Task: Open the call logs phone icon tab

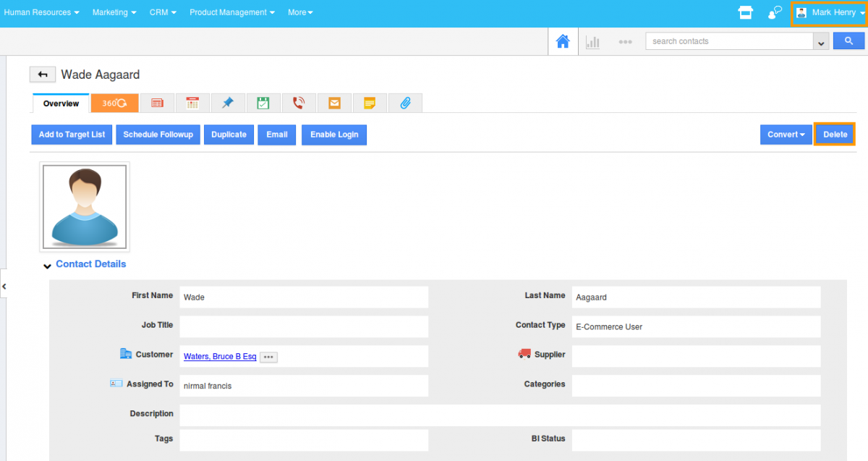Action: pos(299,103)
